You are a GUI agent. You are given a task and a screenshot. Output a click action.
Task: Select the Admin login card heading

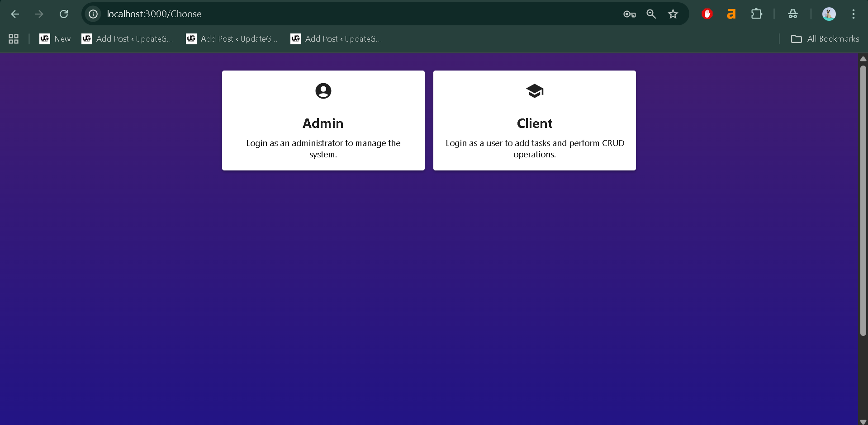pyautogui.click(x=323, y=123)
